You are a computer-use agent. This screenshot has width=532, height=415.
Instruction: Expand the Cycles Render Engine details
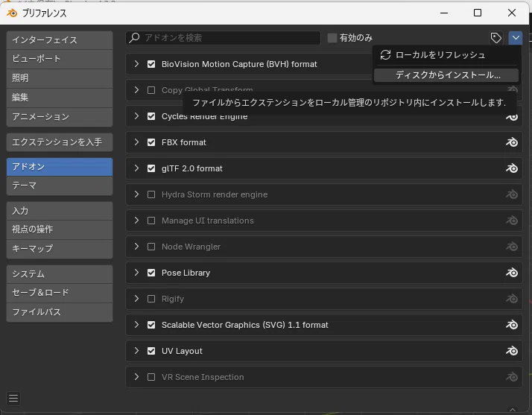(x=136, y=116)
